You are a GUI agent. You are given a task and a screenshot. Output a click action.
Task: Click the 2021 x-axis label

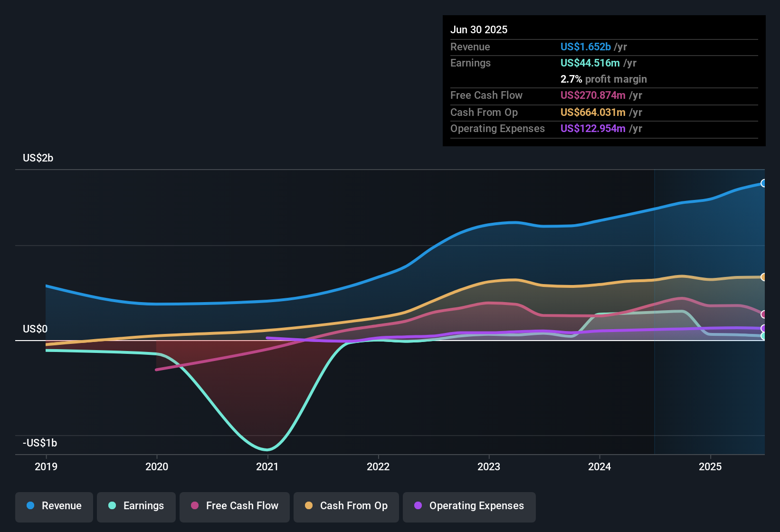tap(267, 466)
